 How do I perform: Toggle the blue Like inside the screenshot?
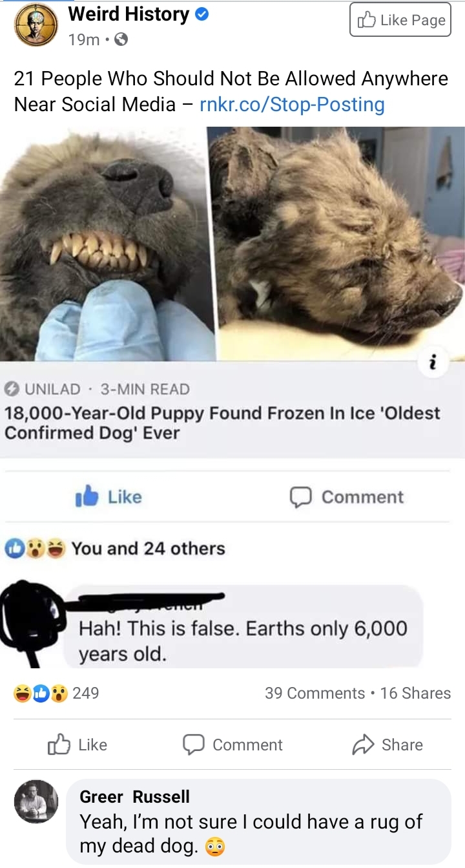(108, 497)
